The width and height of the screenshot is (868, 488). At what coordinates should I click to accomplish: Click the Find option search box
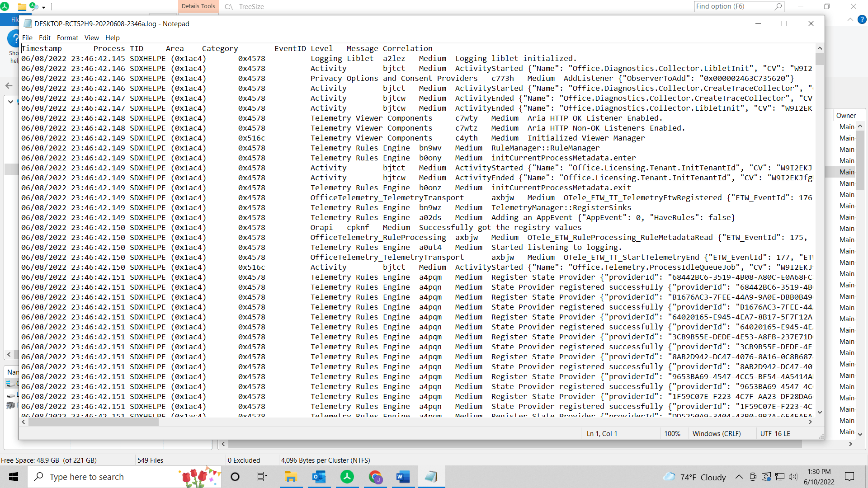733,6
